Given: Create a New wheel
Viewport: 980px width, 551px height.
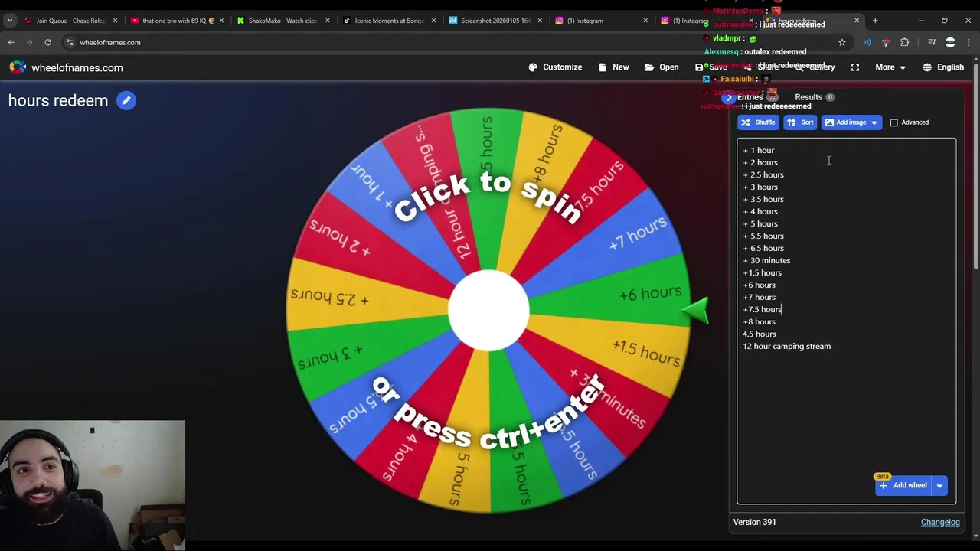Looking at the screenshot, I should click(613, 67).
